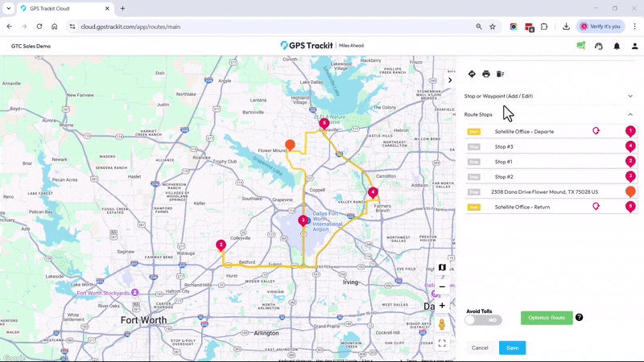Screen dimensions: 644x362
Task: Click pin marker 3 next to Stop #2
Action: [x=630, y=176]
